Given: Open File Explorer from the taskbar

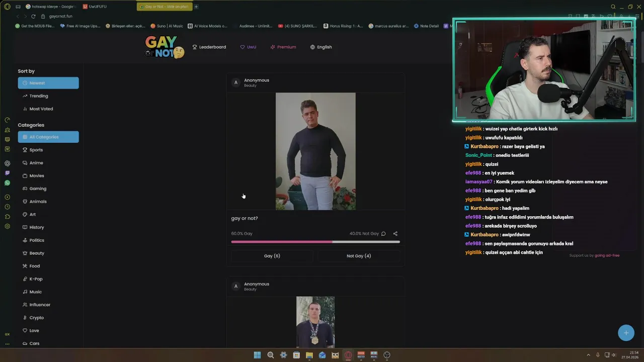Looking at the screenshot, I should pyautogui.click(x=309, y=355).
